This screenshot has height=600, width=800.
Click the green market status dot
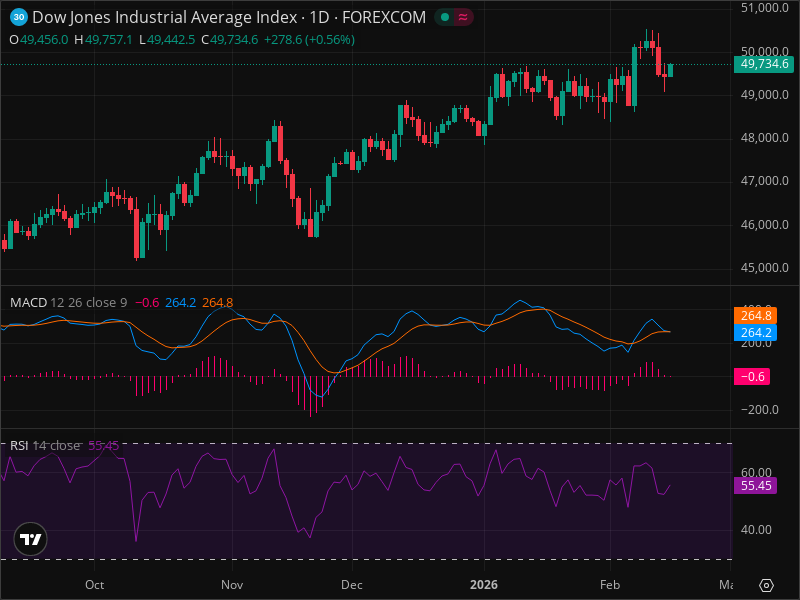[445, 17]
